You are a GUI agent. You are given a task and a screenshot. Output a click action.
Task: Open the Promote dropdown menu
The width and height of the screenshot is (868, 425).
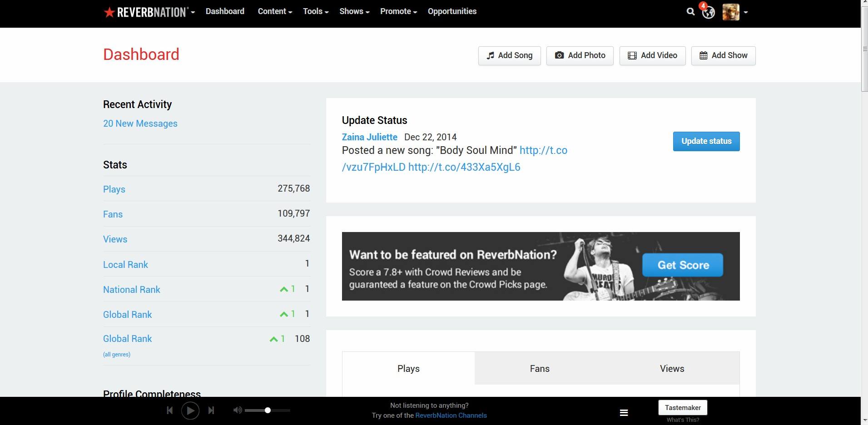tap(398, 11)
